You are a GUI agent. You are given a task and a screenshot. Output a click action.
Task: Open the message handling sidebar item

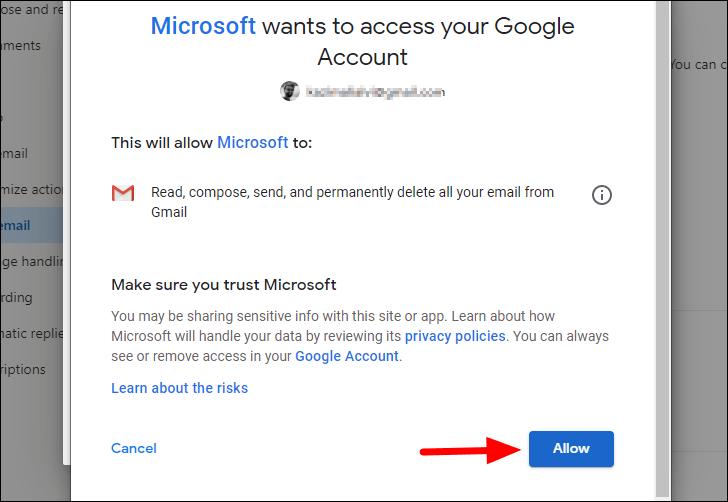point(31,261)
